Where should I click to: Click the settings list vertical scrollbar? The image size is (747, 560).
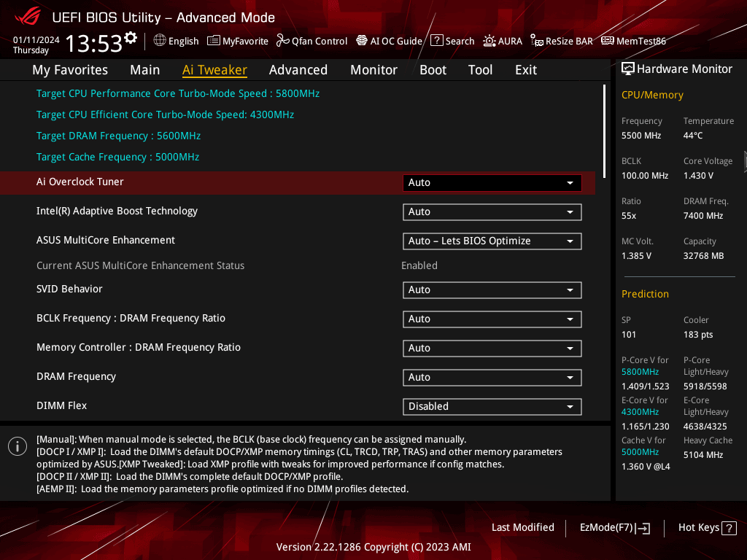[x=605, y=131]
